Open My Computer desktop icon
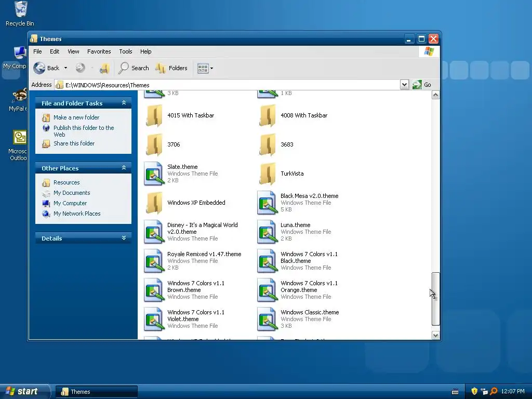The height and width of the screenshot is (399, 532). [x=15, y=58]
